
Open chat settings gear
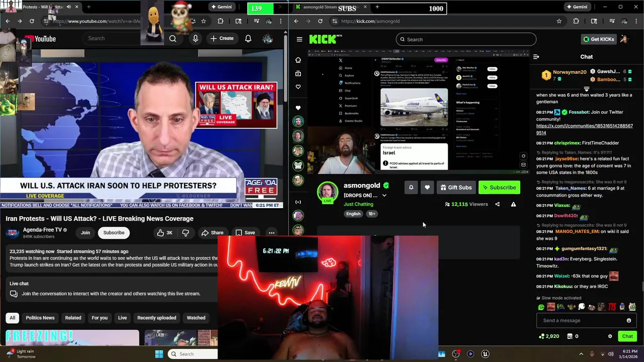pos(610,336)
